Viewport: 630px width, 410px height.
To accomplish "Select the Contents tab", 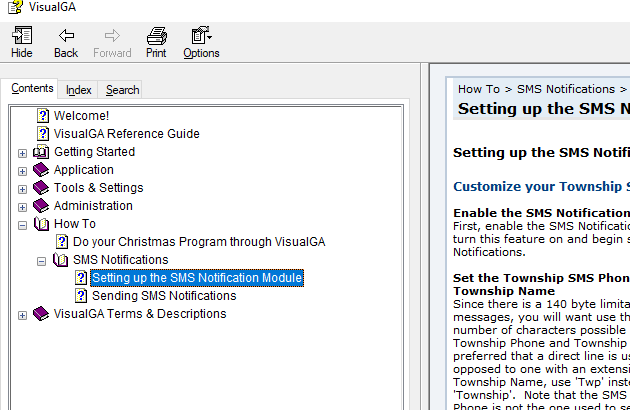I will pos(33,89).
